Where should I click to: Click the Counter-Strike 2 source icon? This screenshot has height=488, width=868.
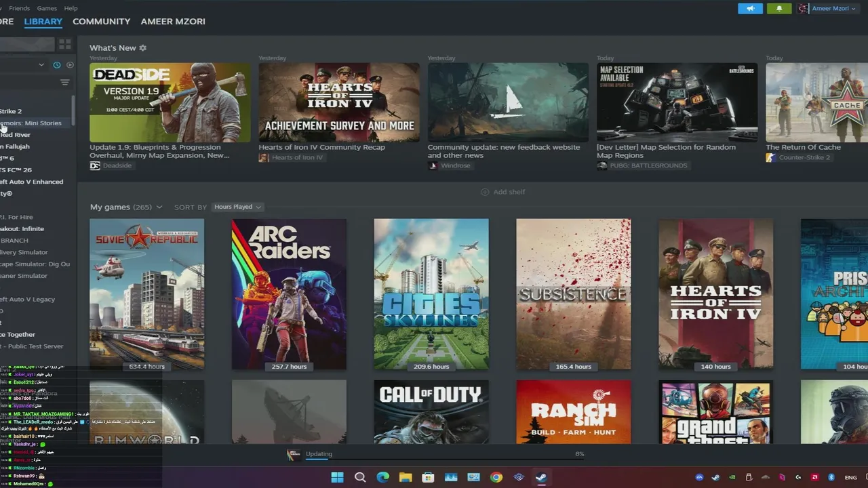770,157
